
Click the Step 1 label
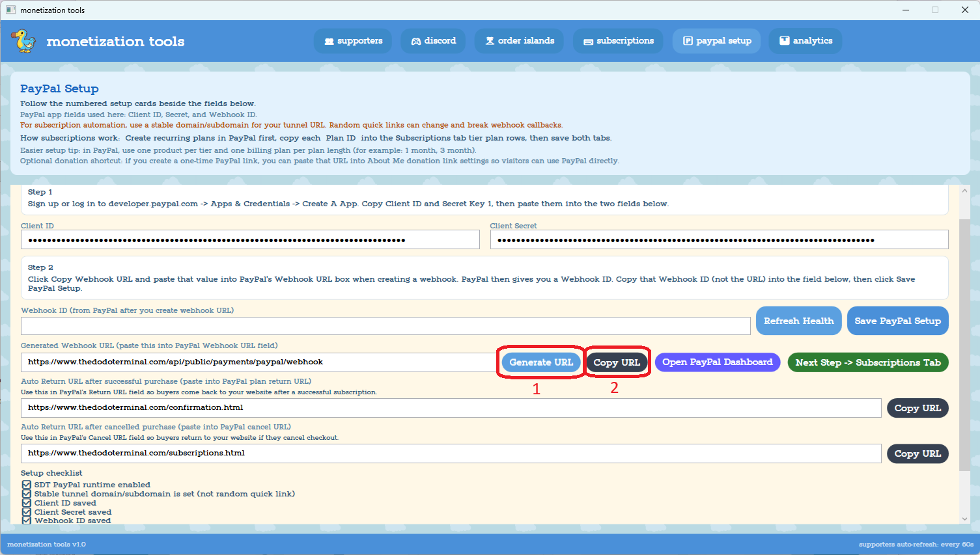point(40,192)
